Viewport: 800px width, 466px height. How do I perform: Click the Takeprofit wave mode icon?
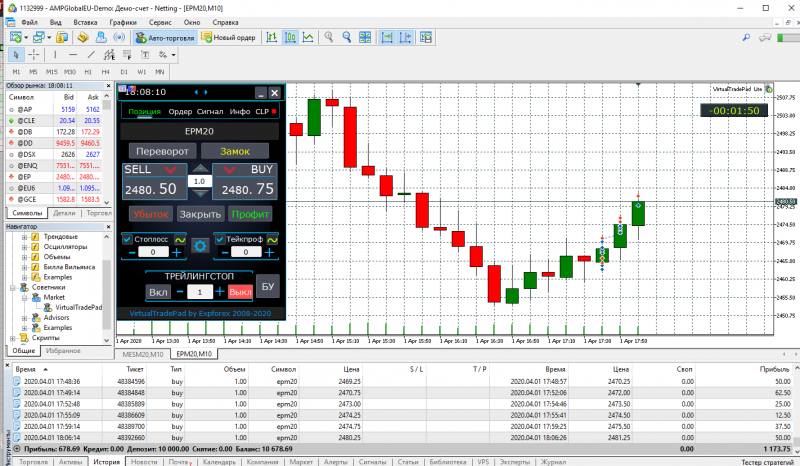pyautogui.click(x=272, y=239)
